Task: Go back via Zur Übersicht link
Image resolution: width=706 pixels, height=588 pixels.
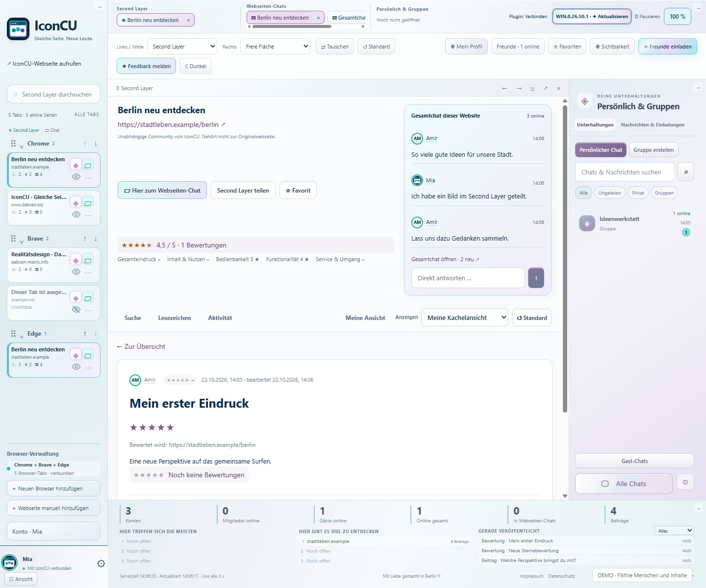Action: 141,346
